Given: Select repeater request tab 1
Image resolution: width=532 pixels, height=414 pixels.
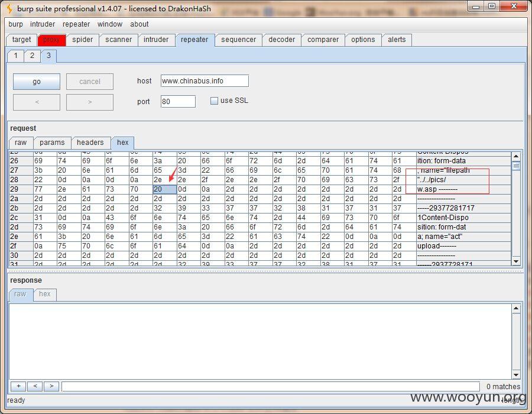Looking at the screenshot, I should [15, 56].
